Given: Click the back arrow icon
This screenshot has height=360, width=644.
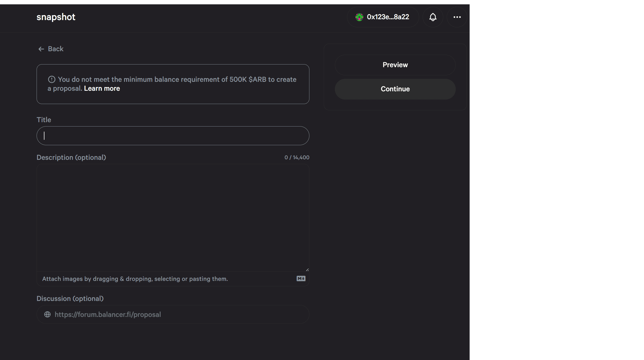Looking at the screenshot, I should tap(41, 49).
